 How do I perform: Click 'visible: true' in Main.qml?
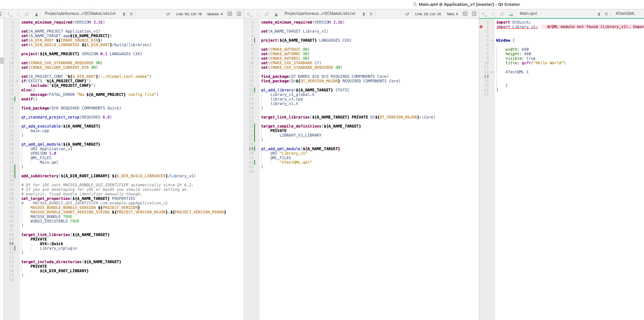click(x=520, y=58)
